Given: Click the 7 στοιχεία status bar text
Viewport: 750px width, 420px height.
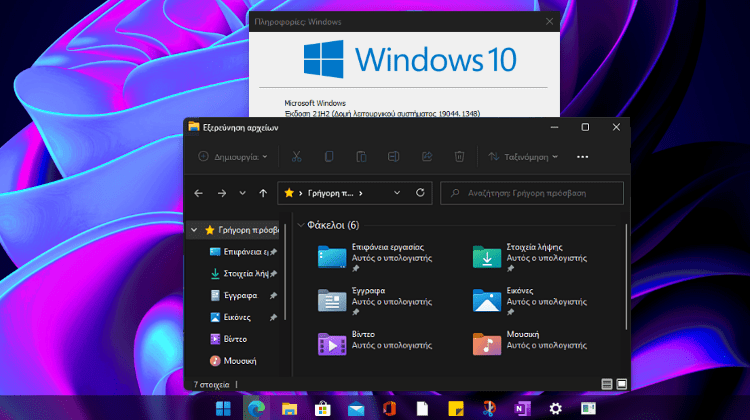Looking at the screenshot, I should (x=211, y=385).
